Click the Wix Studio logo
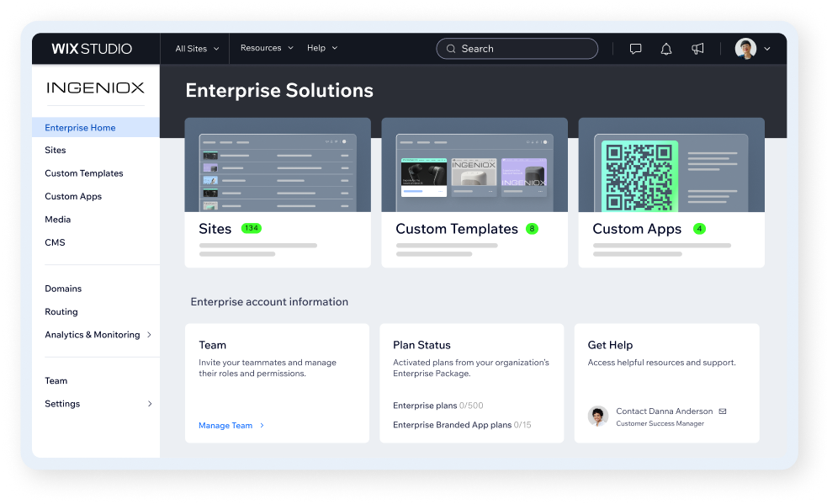827x504 pixels. (x=91, y=49)
